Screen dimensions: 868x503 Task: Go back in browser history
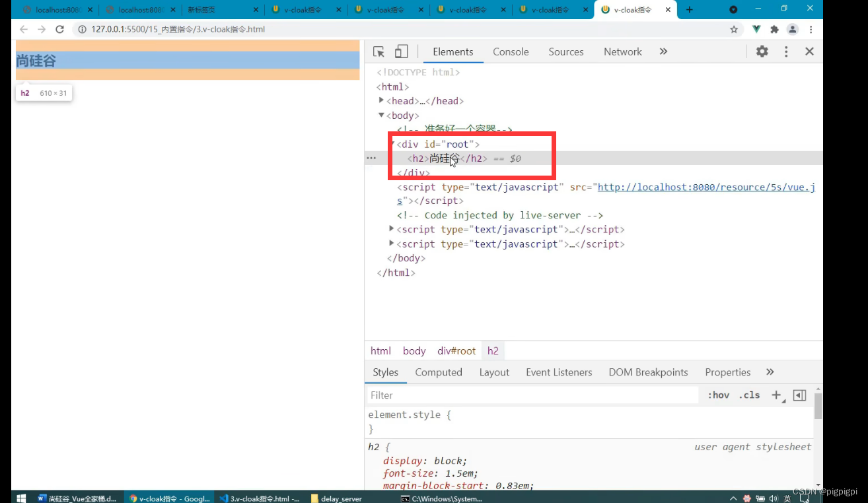24,30
